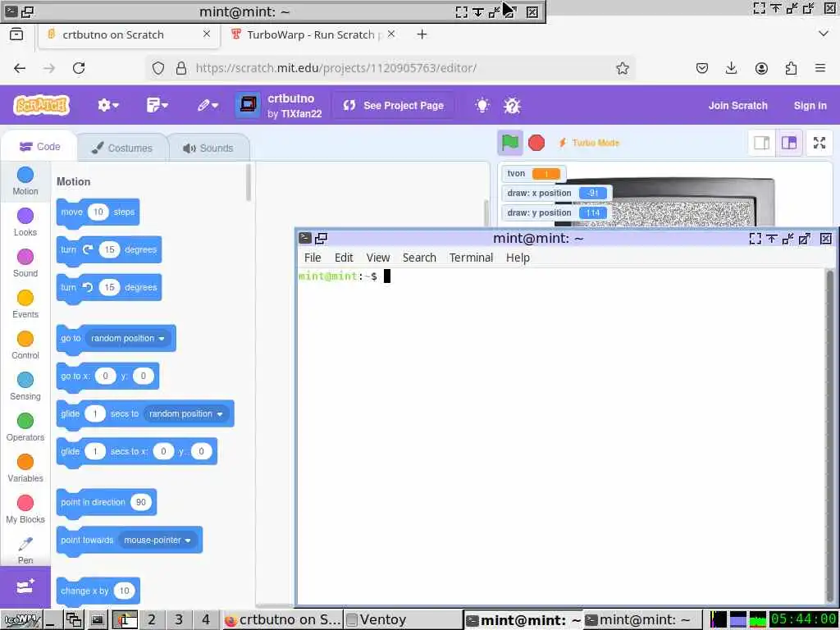The height and width of the screenshot is (630, 840).
Task: Click See Project Page button
Action: (393, 105)
